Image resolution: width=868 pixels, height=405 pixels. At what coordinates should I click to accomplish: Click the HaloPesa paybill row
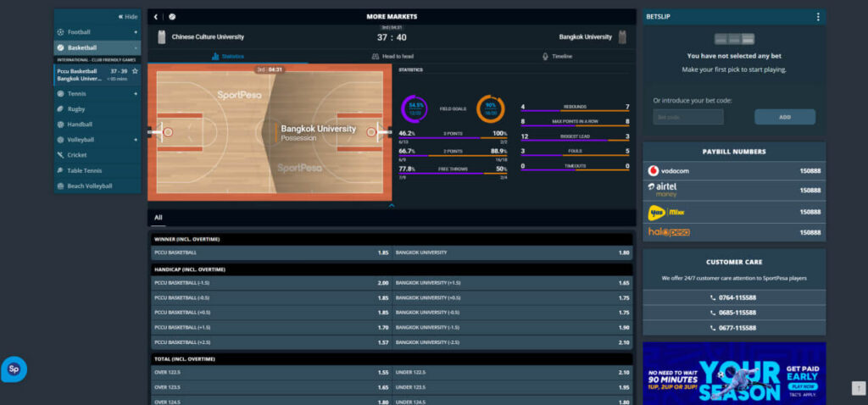[734, 232]
